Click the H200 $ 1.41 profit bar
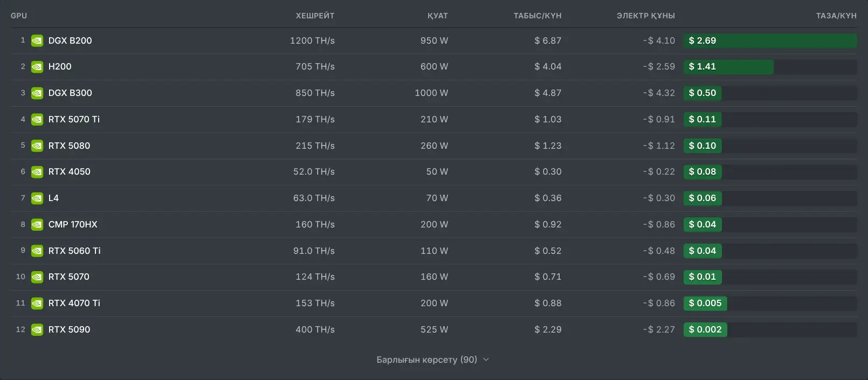The height and width of the screenshot is (380, 868). click(x=728, y=67)
